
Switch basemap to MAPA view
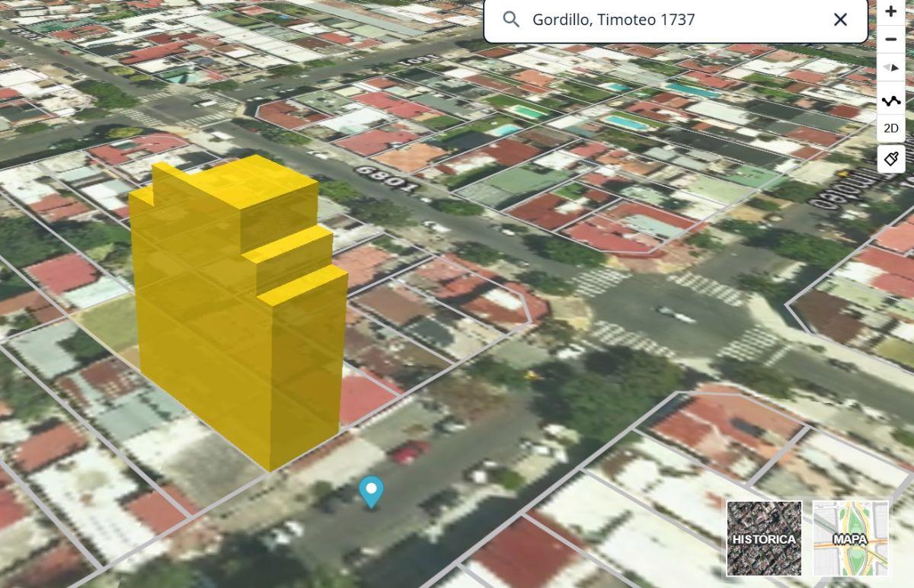pyautogui.click(x=850, y=538)
